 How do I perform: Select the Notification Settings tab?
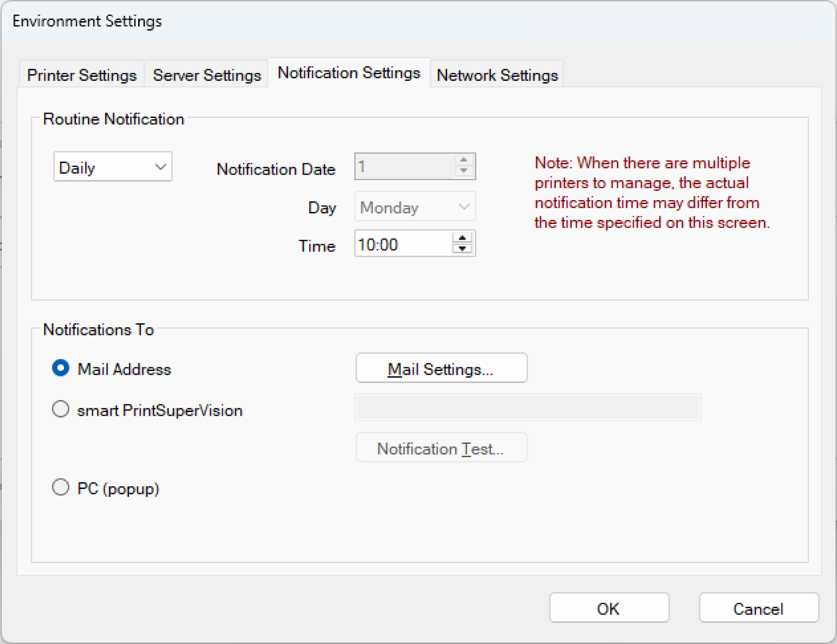point(349,73)
